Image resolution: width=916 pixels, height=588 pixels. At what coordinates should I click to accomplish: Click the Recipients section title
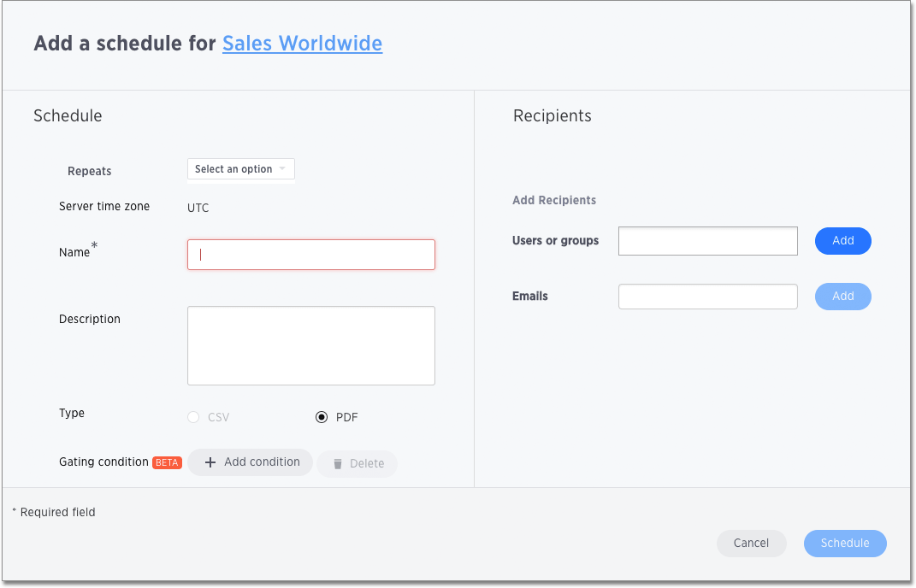click(552, 116)
